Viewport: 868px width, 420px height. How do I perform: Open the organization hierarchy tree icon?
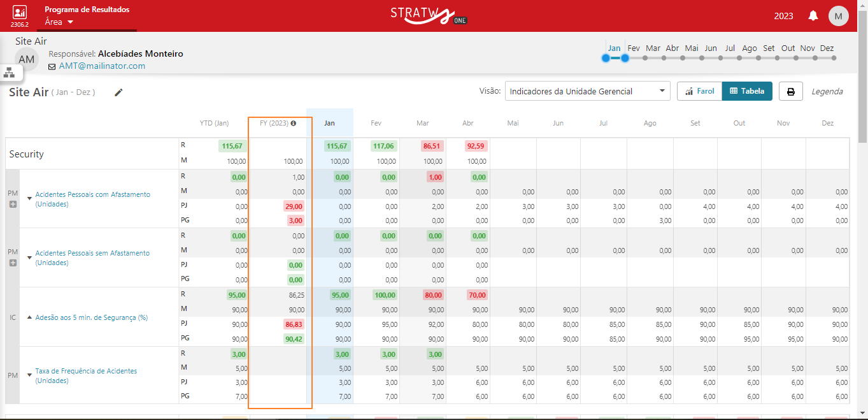coord(10,73)
